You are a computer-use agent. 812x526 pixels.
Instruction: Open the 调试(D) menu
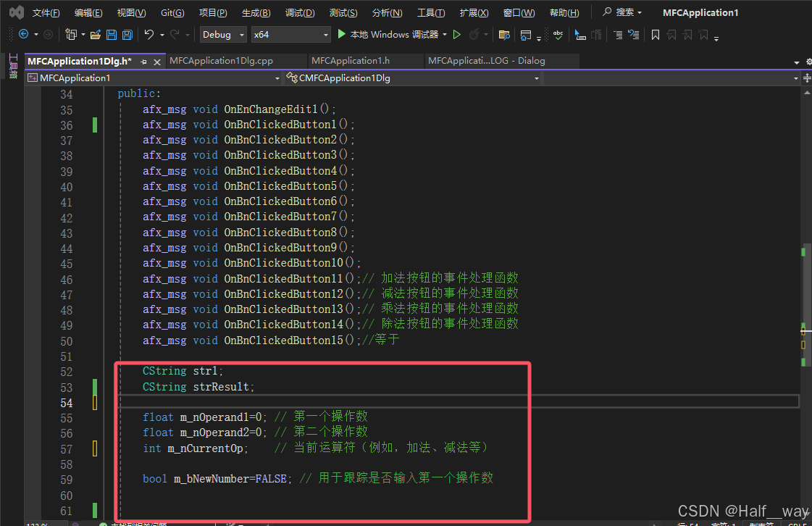click(x=300, y=12)
